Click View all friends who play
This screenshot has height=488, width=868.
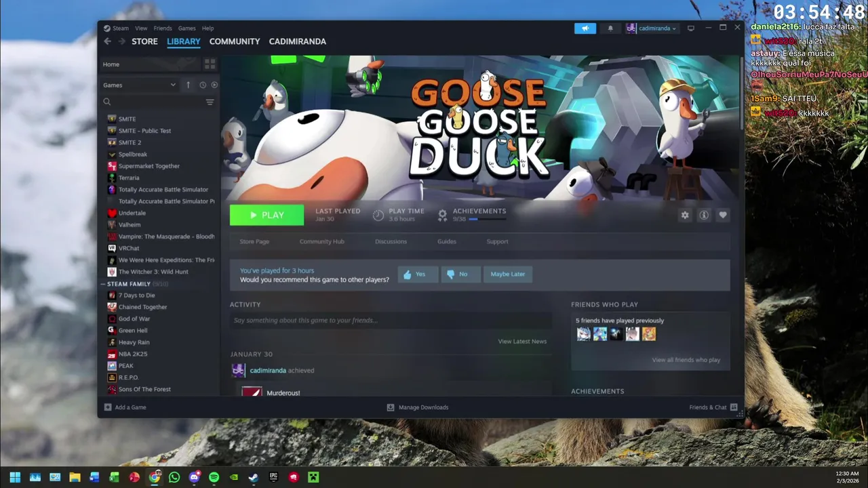click(686, 360)
